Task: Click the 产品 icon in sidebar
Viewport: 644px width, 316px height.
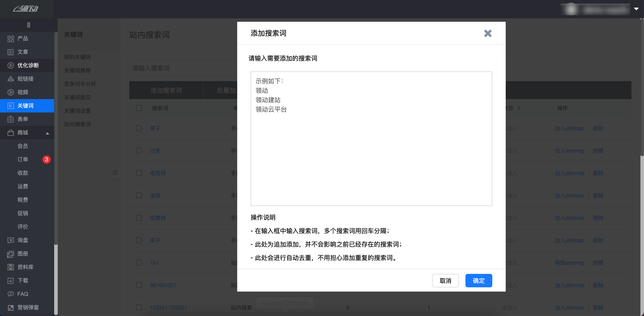Action: (11, 39)
